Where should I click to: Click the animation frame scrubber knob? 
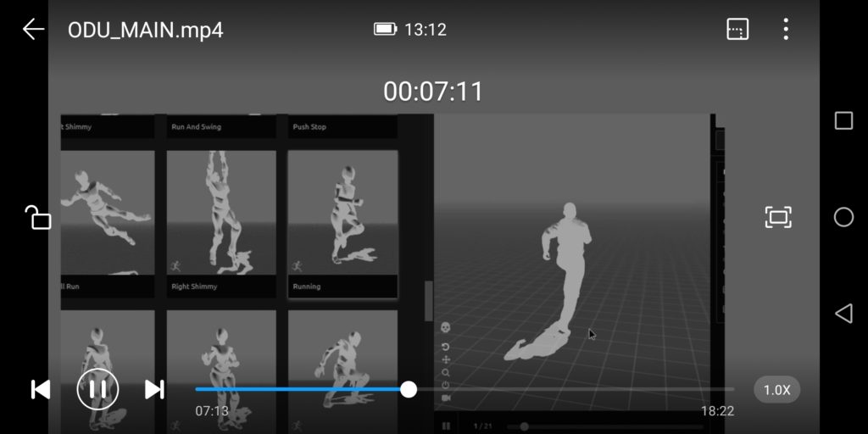click(524, 426)
